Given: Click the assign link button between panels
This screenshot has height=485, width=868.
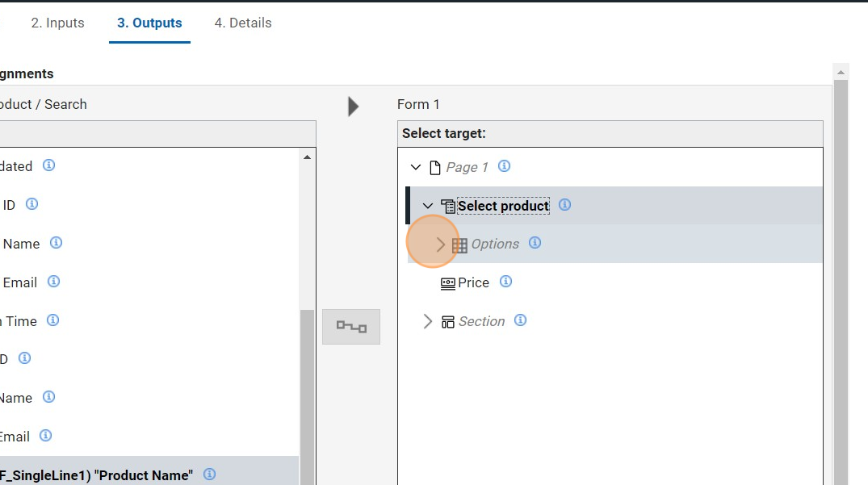Looking at the screenshot, I should (351, 327).
